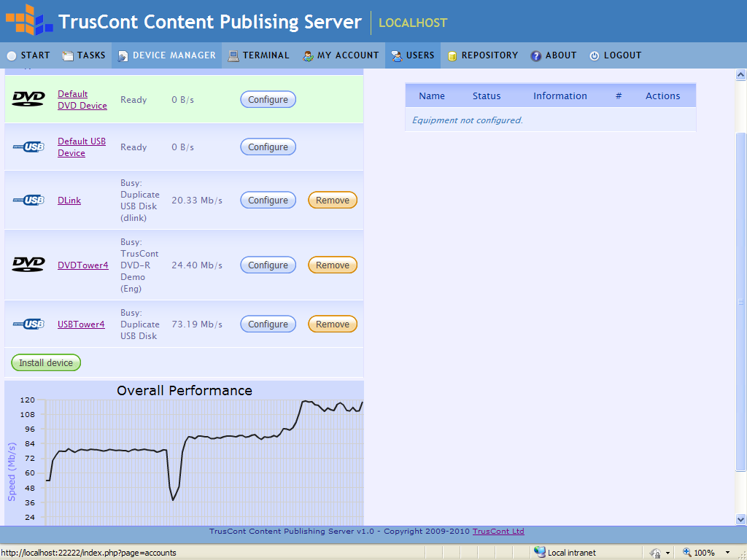Open the zoom level 100% dropdown arrow
Viewport: 747px width, 560px height.
pos(727,553)
